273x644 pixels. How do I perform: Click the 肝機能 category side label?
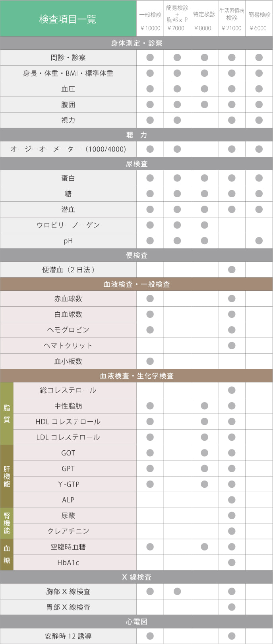[x=7, y=477]
